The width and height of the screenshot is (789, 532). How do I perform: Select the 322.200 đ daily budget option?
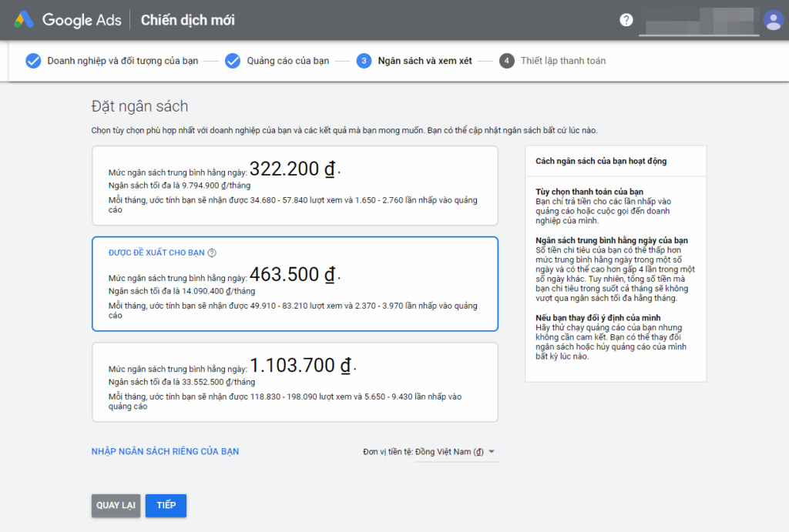pos(294,186)
